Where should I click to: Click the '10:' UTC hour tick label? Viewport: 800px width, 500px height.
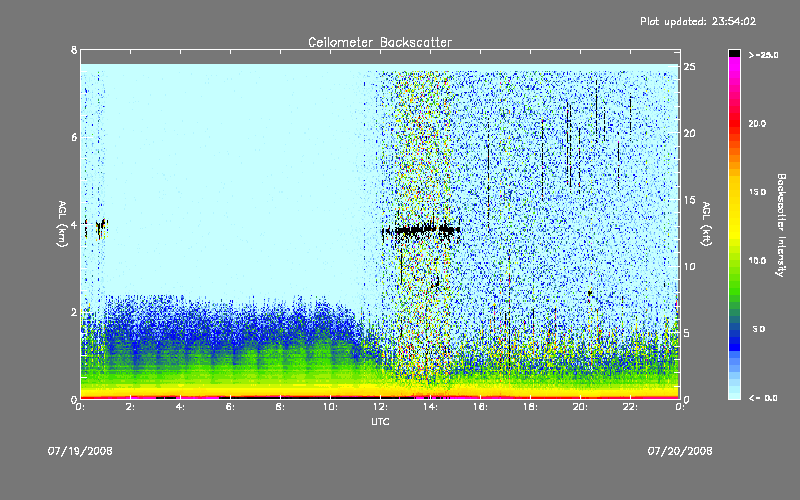pos(331,407)
